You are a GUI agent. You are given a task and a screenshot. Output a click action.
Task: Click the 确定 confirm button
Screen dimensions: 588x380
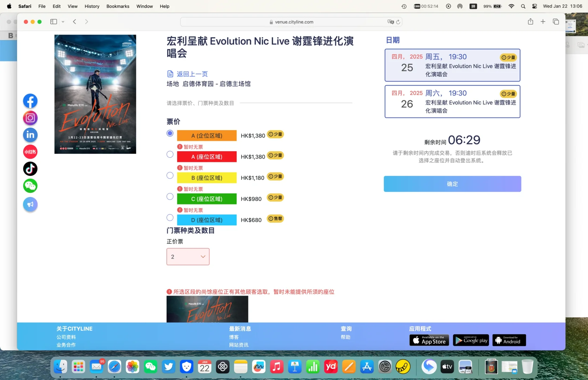[453, 184]
